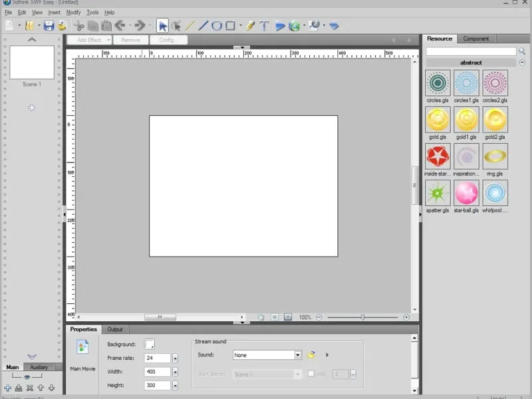532x399 pixels.
Task: Open the Sound dropdown showing None
Action: click(x=298, y=355)
